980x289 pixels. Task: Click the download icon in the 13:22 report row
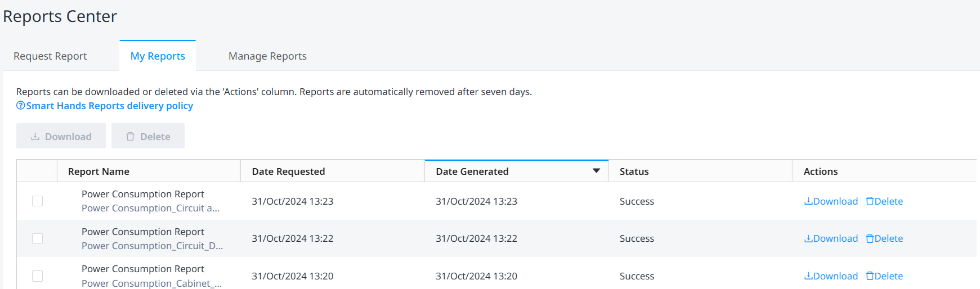click(808, 238)
